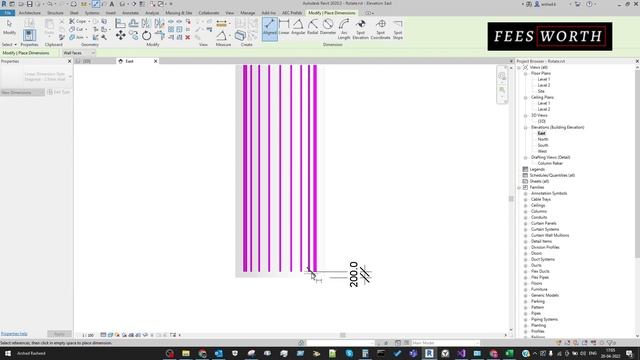Open the West elevation view
The image size is (640, 360).
(x=542, y=151)
